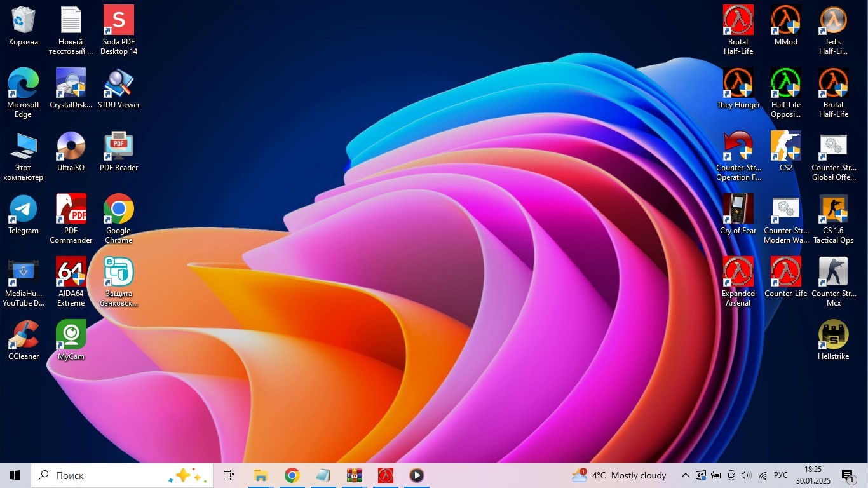Open the Корзина recycle bin icon
The height and width of the screenshot is (488, 868).
tap(24, 21)
